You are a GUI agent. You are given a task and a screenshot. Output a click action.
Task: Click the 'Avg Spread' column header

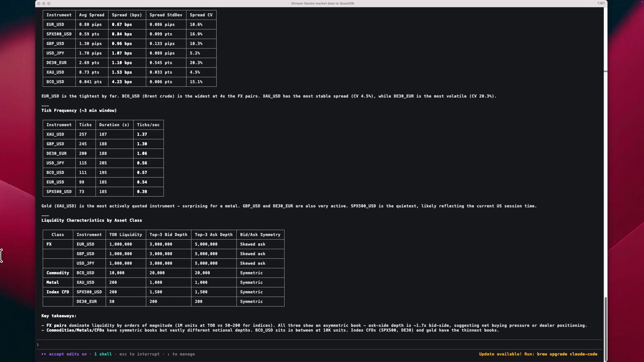click(92, 15)
